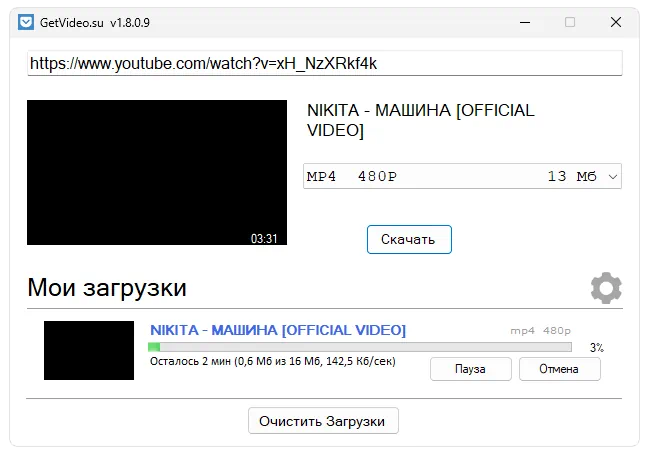Minimize the GetVideo.su window

tap(525, 22)
